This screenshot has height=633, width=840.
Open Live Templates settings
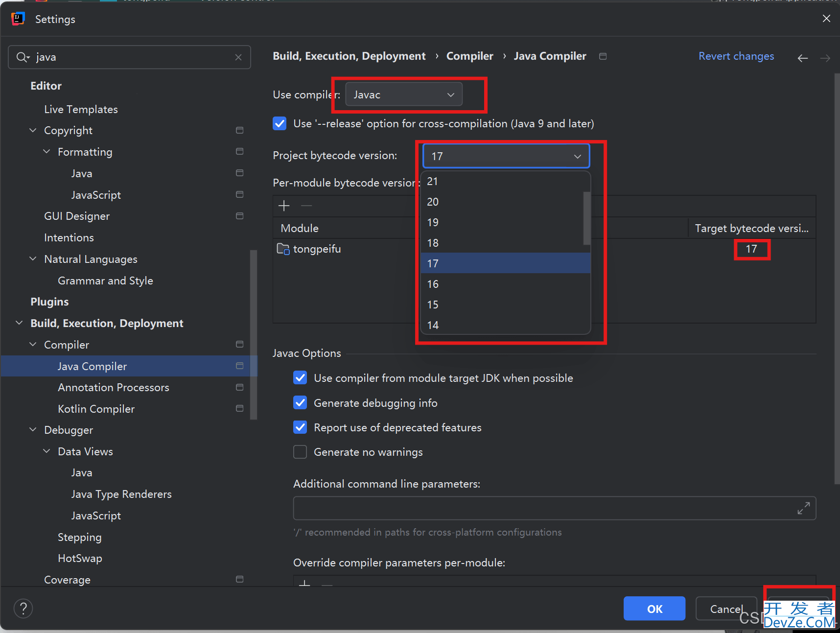click(81, 109)
